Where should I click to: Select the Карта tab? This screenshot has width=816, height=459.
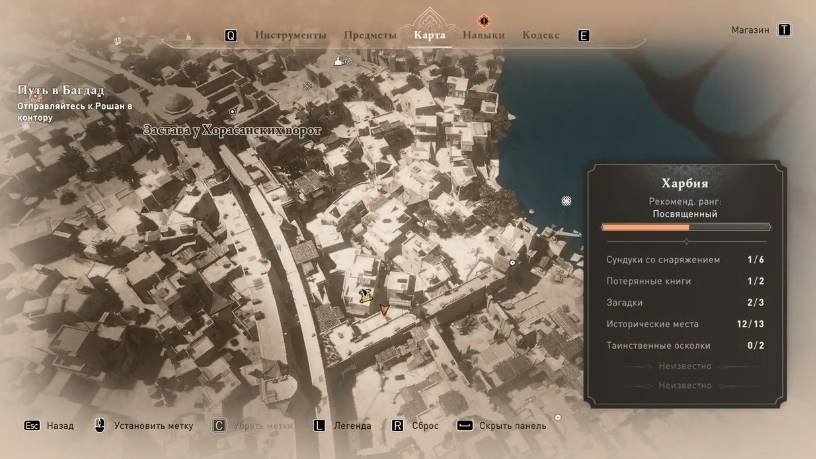pos(429,35)
